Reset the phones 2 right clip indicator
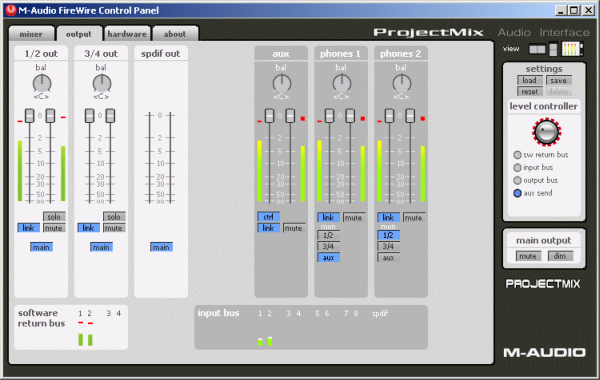Viewport: 600px width, 380px height. click(422, 119)
